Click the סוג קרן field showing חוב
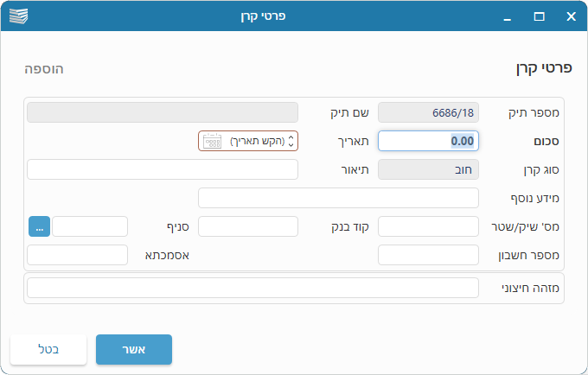 (428, 169)
